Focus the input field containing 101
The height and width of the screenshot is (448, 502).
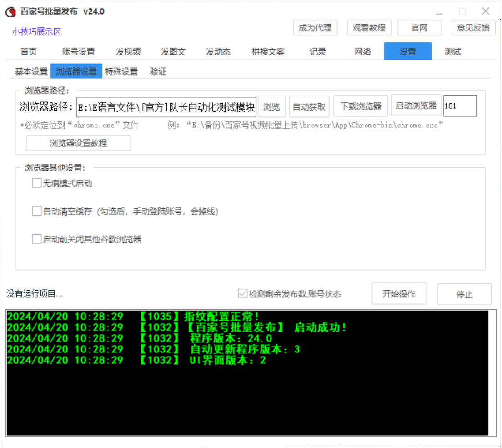click(460, 106)
